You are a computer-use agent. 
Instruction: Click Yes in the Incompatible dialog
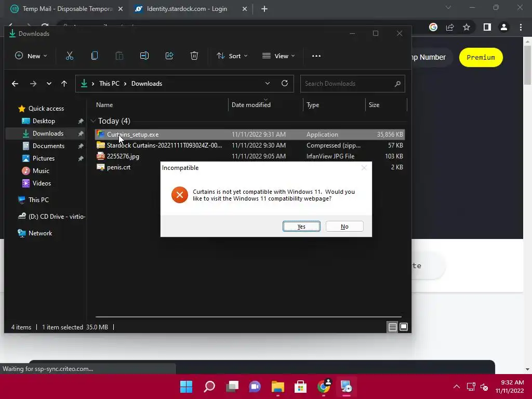tap(301, 227)
